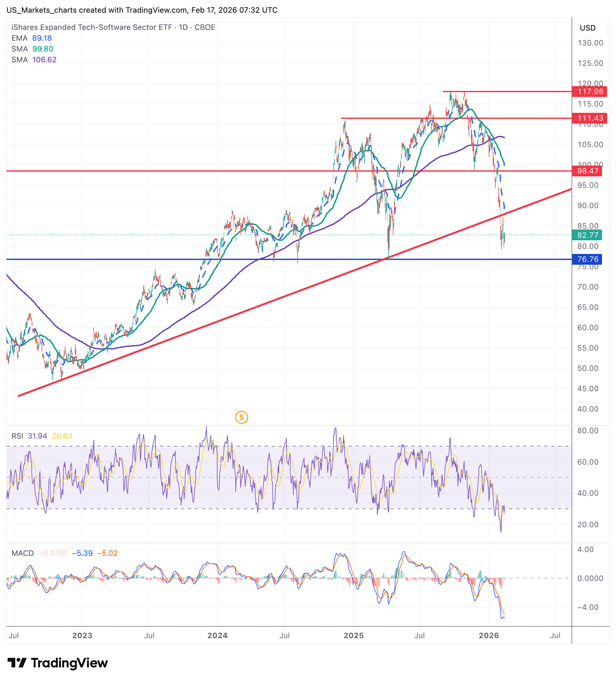Viewport: 616px width, 682px height.
Task: Select the 76.76 blue support label
Action: pyautogui.click(x=587, y=259)
